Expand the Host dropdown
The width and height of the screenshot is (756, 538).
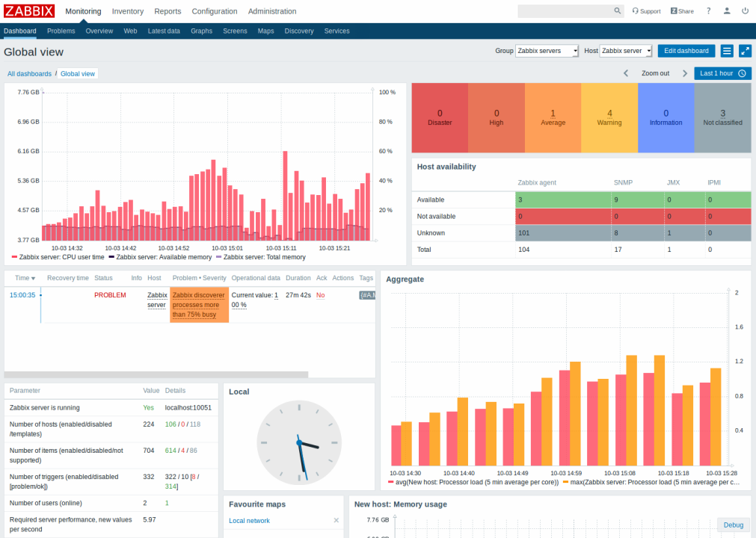coord(626,51)
